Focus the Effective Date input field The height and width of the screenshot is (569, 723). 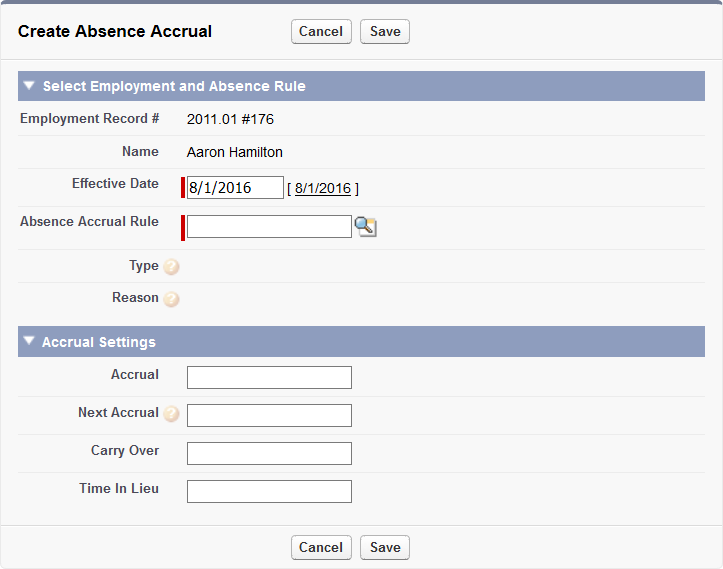pos(235,188)
